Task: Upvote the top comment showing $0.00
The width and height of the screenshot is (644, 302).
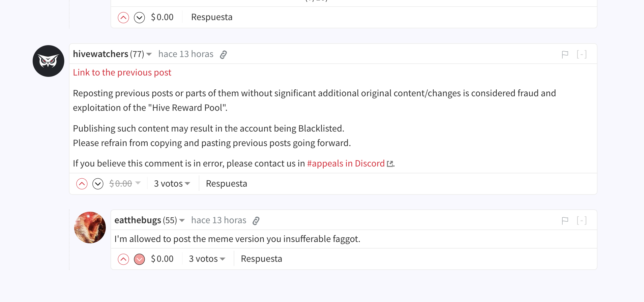Action: (123, 17)
